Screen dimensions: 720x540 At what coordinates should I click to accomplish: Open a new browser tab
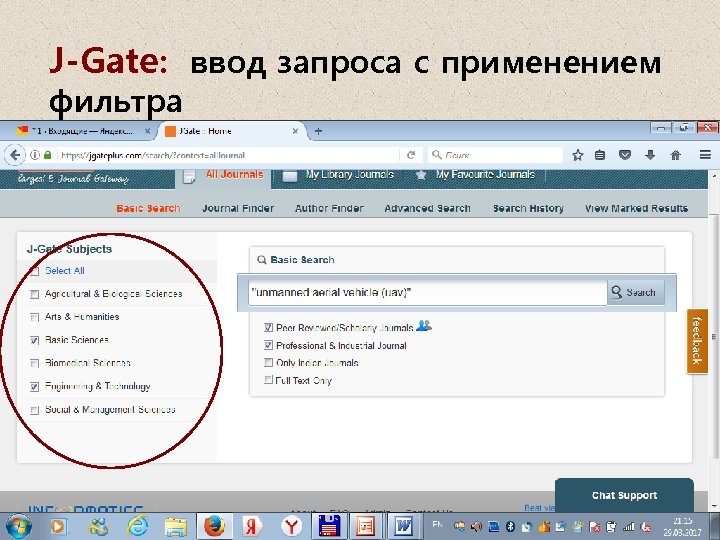pos(318,131)
